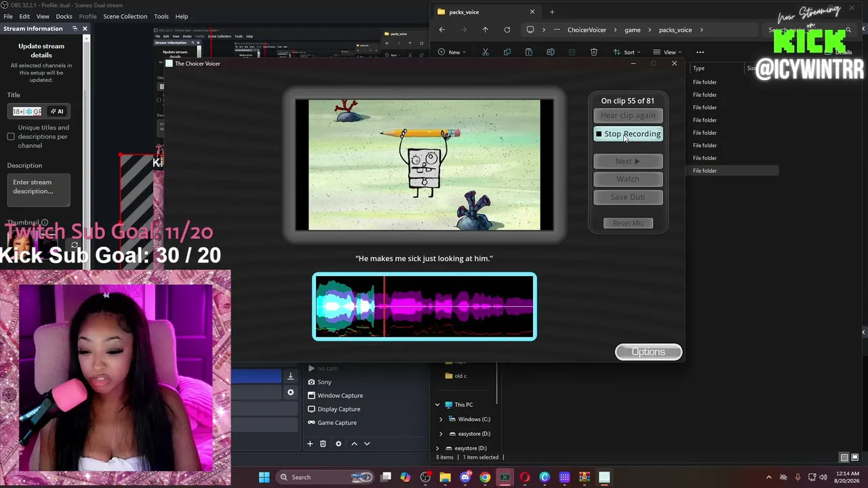Open the OBS Help menu
Screen dimensions: 868x488
pyautogui.click(x=182, y=16)
